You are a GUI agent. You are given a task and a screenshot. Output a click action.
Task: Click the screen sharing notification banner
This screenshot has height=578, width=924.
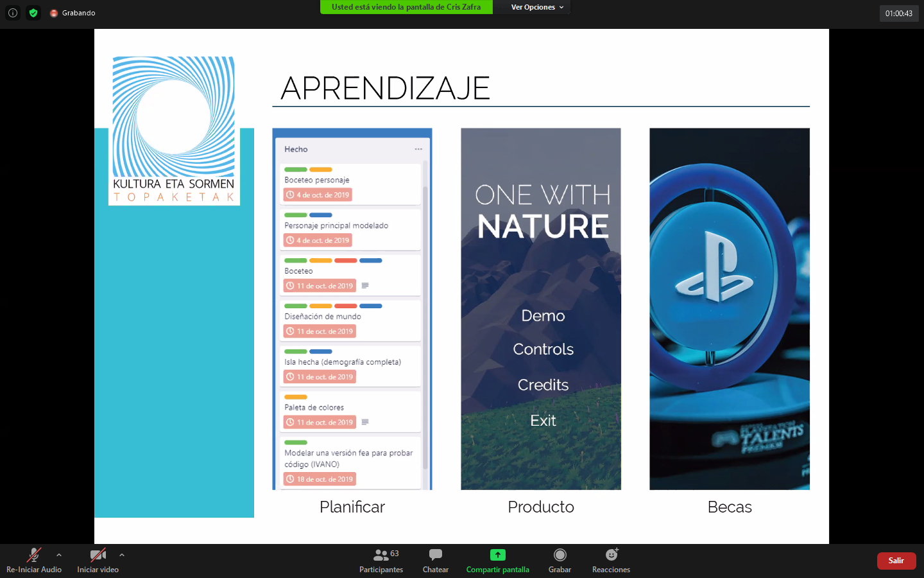pyautogui.click(x=406, y=7)
